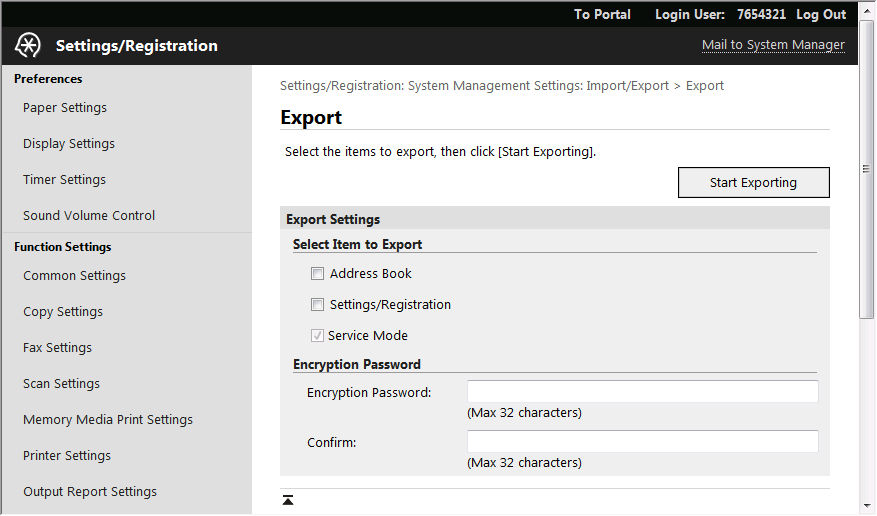
Task: Click the Settings/Registration logo icon
Action: click(27, 45)
